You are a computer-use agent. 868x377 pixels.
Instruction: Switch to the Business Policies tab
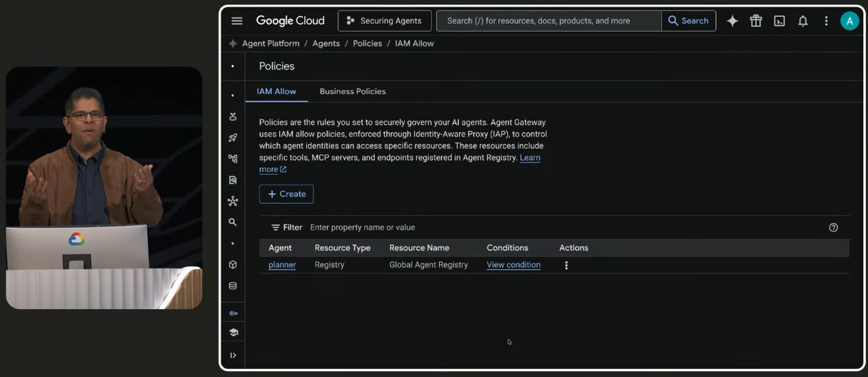(353, 91)
